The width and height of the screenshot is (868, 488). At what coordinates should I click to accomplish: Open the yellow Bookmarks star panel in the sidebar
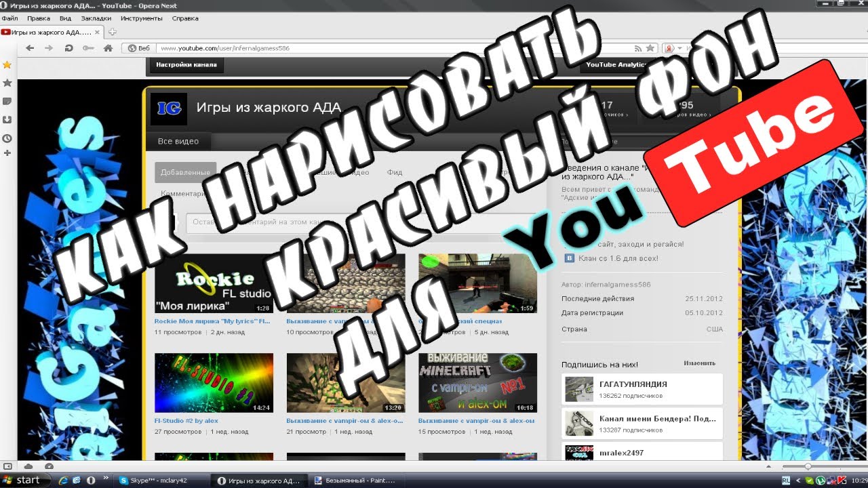point(7,65)
